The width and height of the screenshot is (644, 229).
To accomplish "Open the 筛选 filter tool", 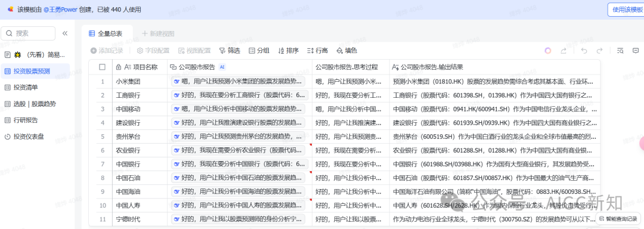I will [230, 51].
